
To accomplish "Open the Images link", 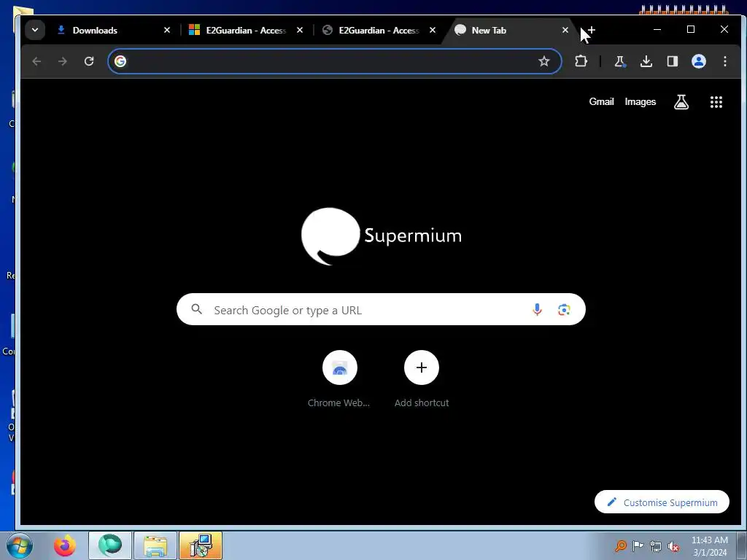I will pyautogui.click(x=640, y=101).
